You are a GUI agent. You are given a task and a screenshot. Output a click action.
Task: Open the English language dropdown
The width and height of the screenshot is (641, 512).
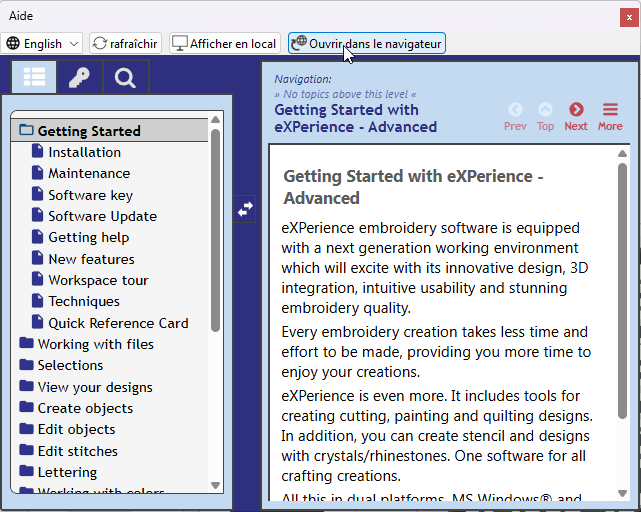(x=44, y=43)
